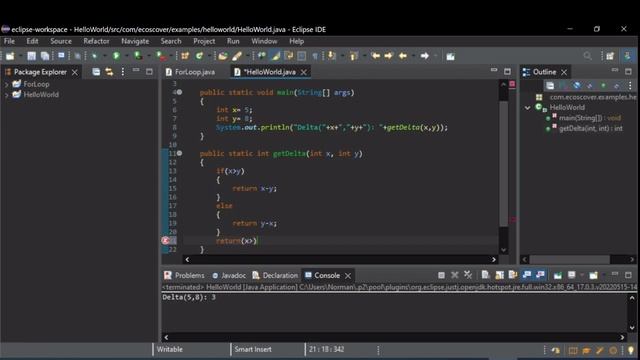Viewport: 640px width, 360px height.
Task: Click the Forward navigation arrow in toolbar
Action: tap(424, 56)
